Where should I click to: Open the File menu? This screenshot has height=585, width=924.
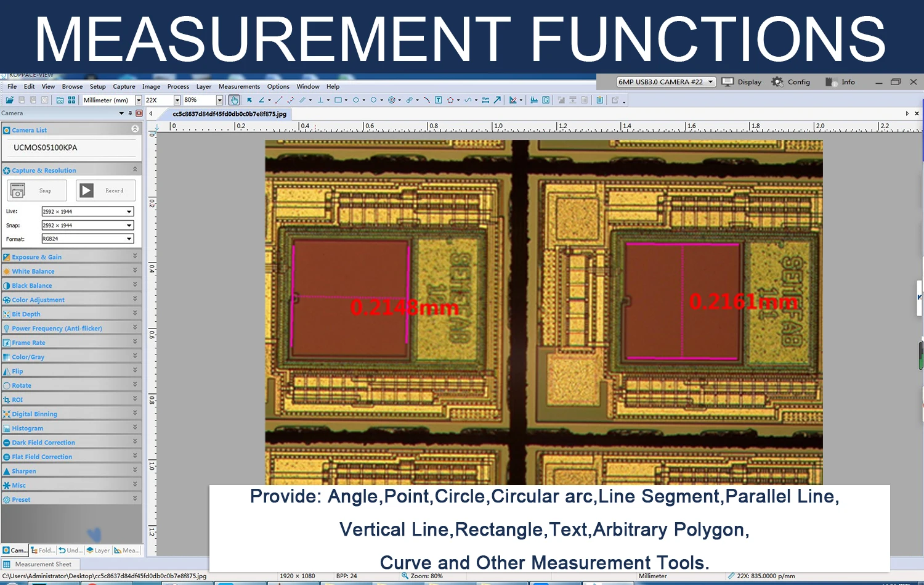(x=12, y=87)
